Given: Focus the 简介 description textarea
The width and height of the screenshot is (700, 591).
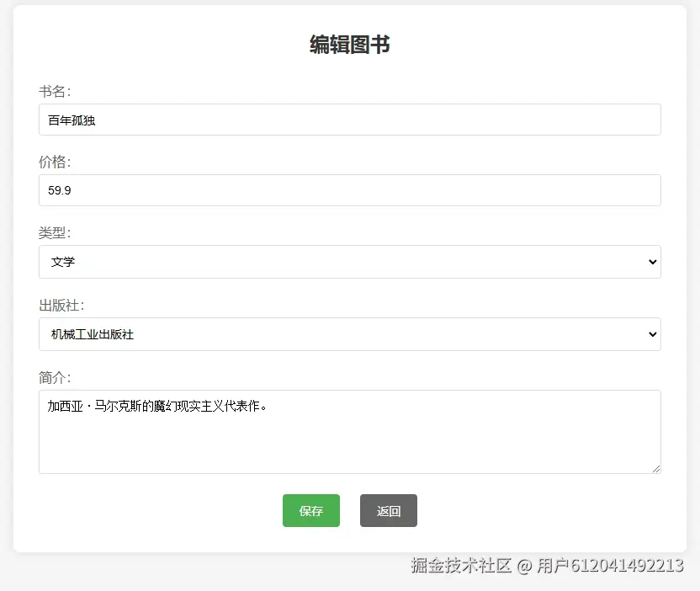Looking at the screenshot, I should click(x=349, y=429).
